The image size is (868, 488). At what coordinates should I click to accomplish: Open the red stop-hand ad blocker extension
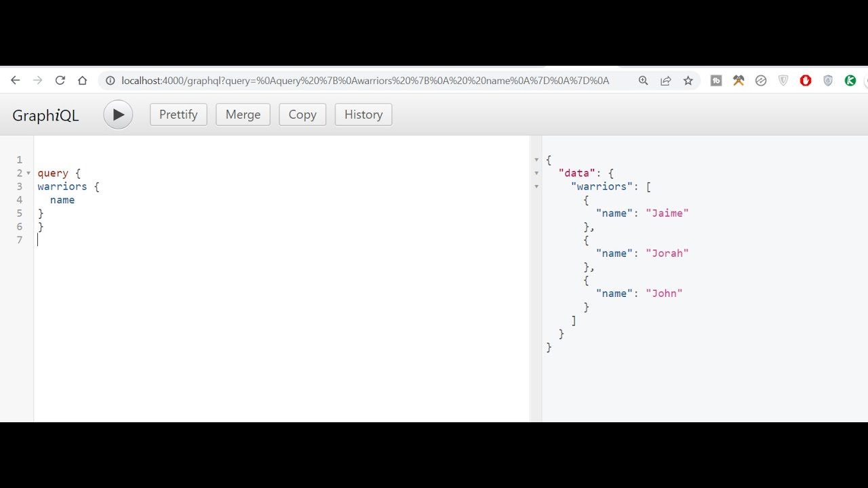point(806,81)
